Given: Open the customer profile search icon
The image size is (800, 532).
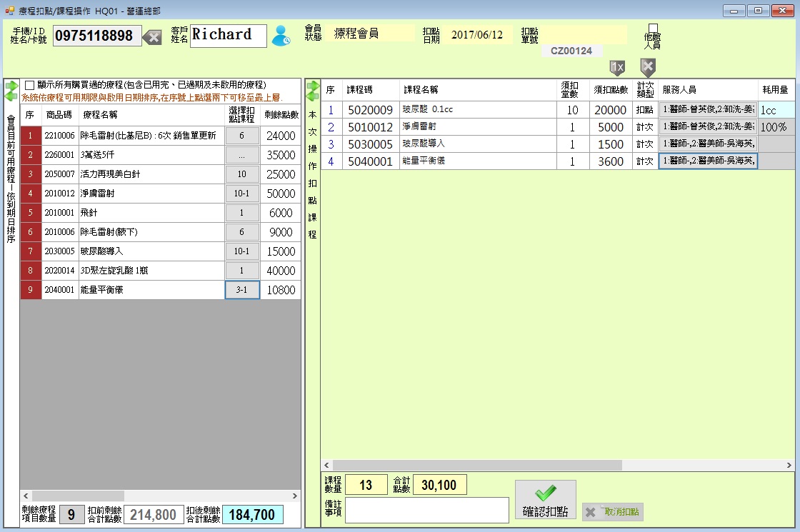Looking at the screenshot, I should click(x=281, y=36).
